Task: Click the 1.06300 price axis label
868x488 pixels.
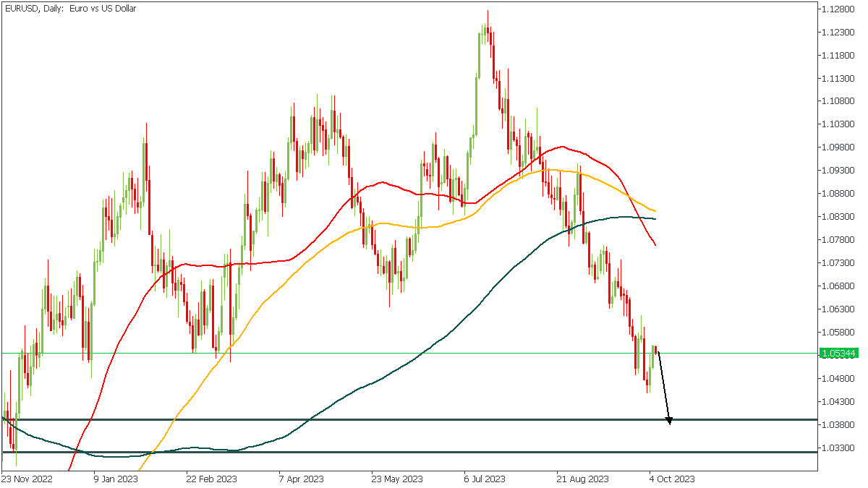Action: [839, 309]
